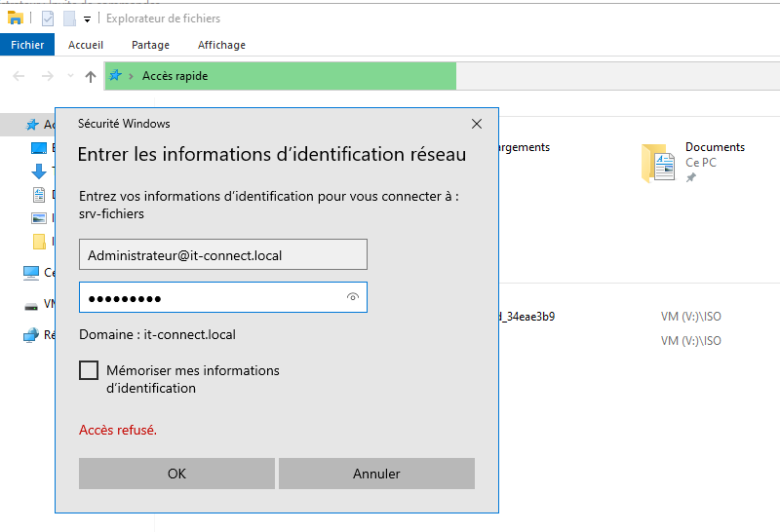Click the blue download arrow sidebar icon

pyautogui.click(x=39, y=171)
